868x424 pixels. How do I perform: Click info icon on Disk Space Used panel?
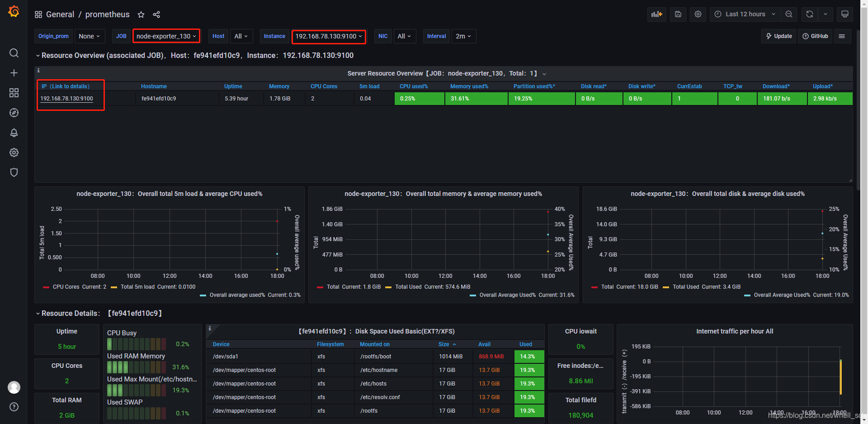tap(210, 328)
